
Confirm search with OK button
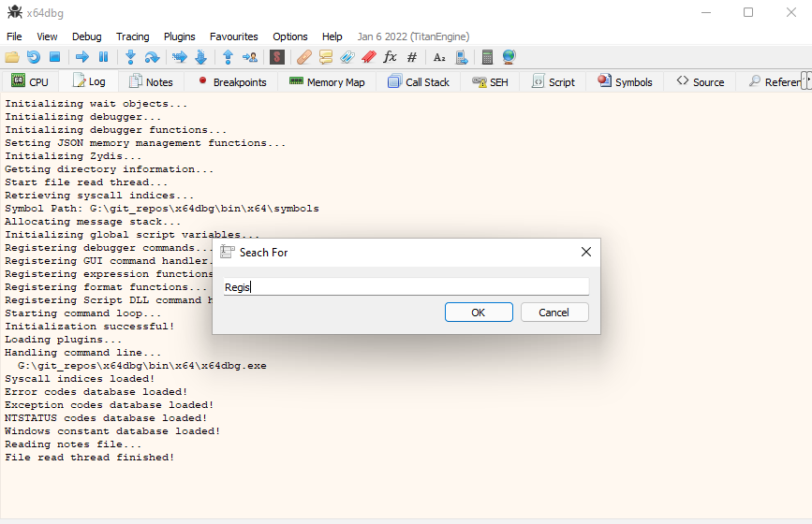tap(479, 313)
